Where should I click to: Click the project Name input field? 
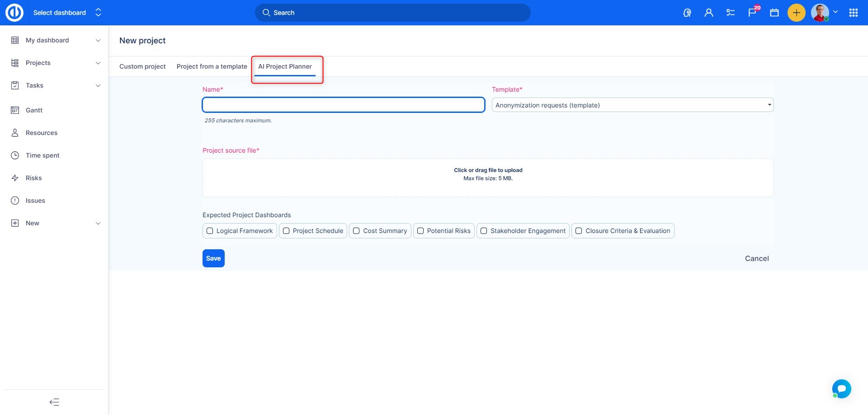click(x=343, y=105)
